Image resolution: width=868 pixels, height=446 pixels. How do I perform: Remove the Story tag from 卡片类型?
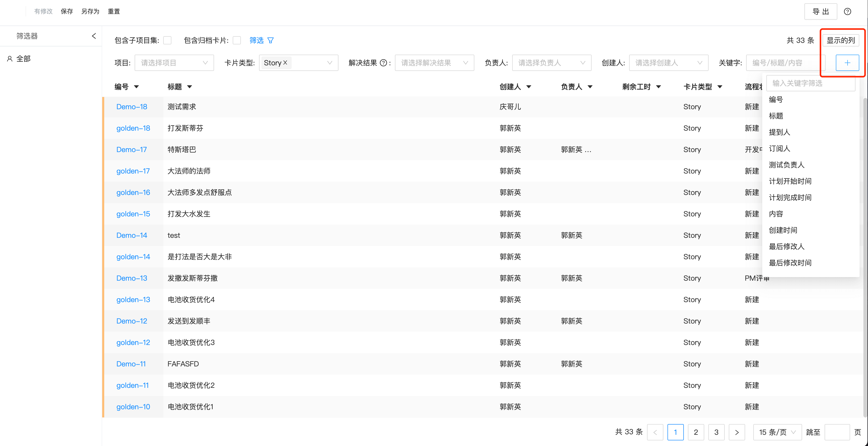point(285,63)
